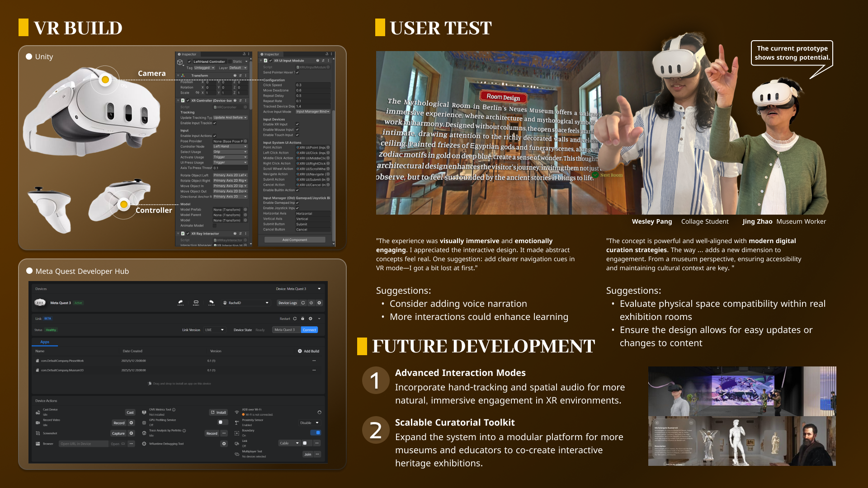Click the refresh icon beside Device Logs
868x488 pixels.
tap(303, 303)
